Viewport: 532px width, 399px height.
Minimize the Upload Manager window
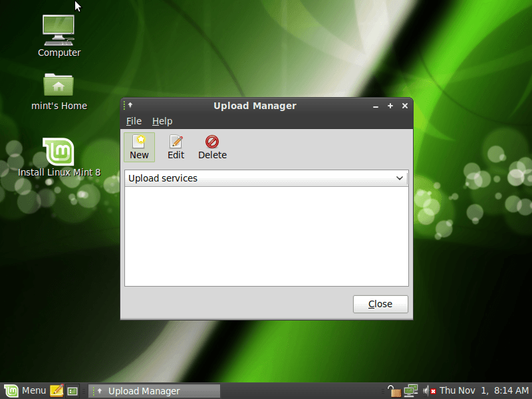[x=376, y=106]
